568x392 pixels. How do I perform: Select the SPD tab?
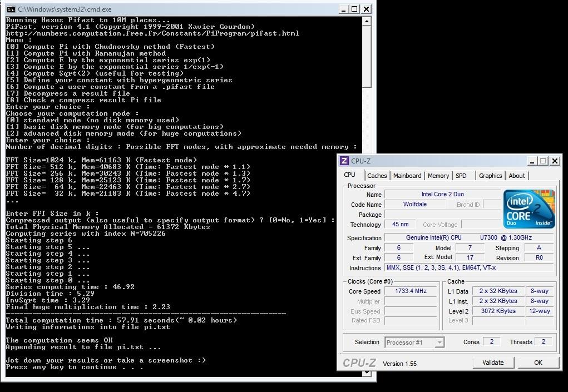pos(461,176)
